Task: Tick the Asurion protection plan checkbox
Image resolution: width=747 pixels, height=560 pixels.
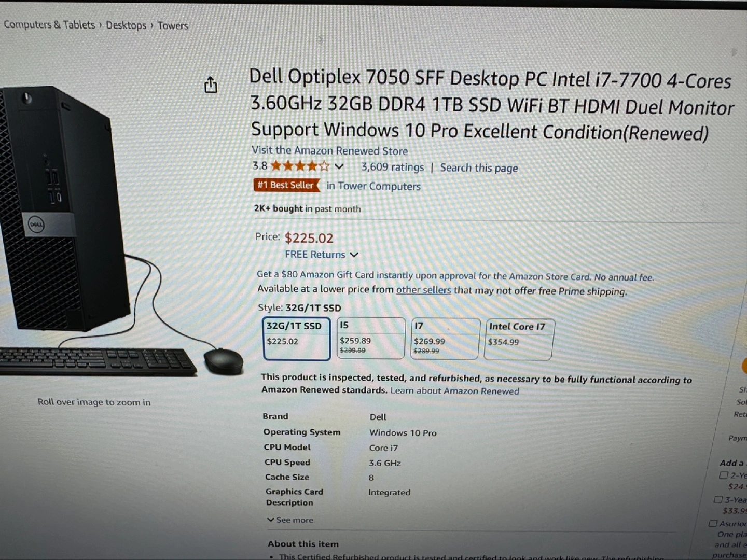Action: [x=713, y=523]
